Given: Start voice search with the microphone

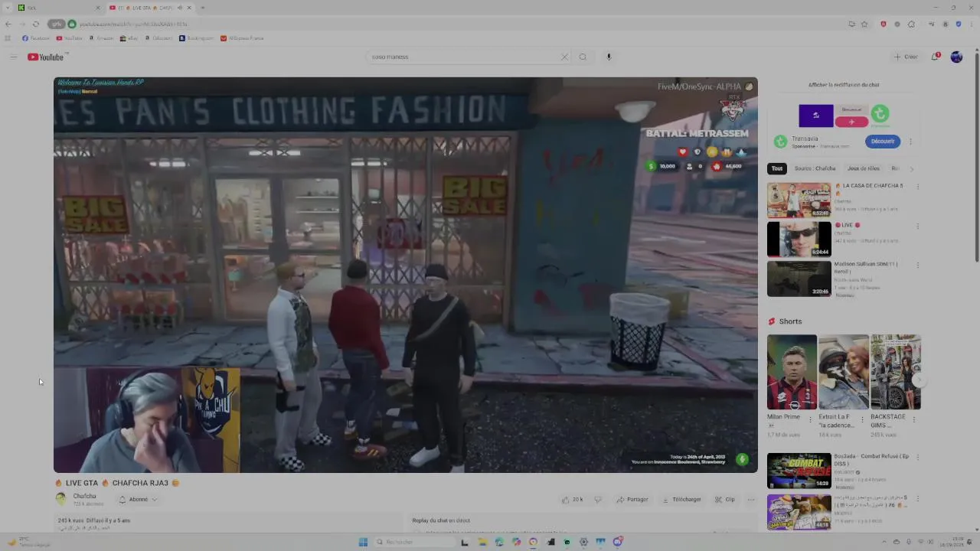Looking at the screenshot, I should point(609,57).
